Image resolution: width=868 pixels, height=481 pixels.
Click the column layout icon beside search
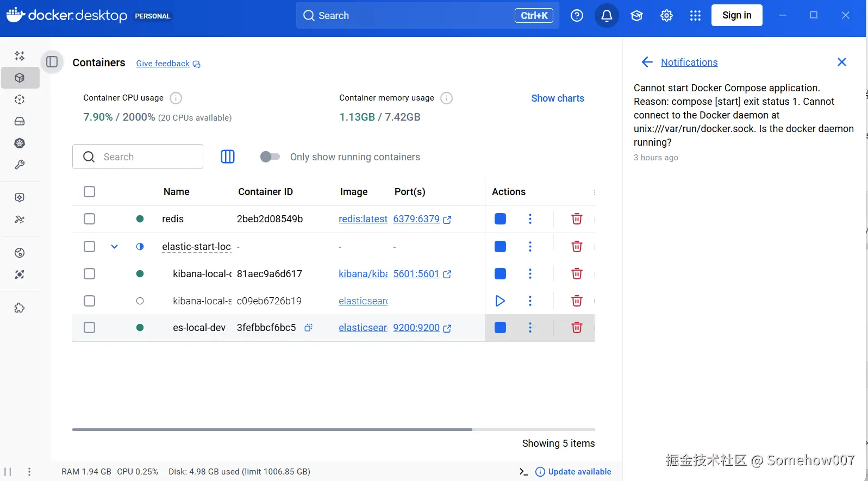pyautogui.click(x=228, y=157)
